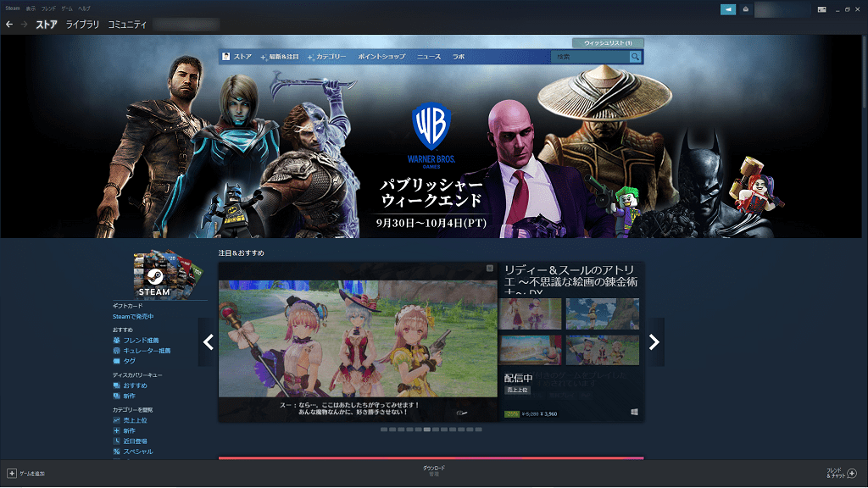This screenshot has width=868, height=488.
Task: Open the ストア dropdown in store nav bar
Action: tap(242, 57)
